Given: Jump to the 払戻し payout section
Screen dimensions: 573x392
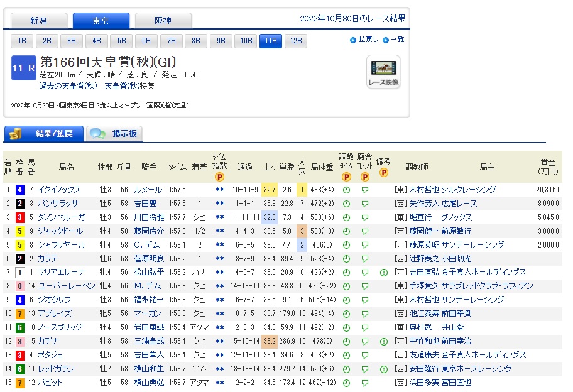Looking at the screenshot, I should (364, 40).
